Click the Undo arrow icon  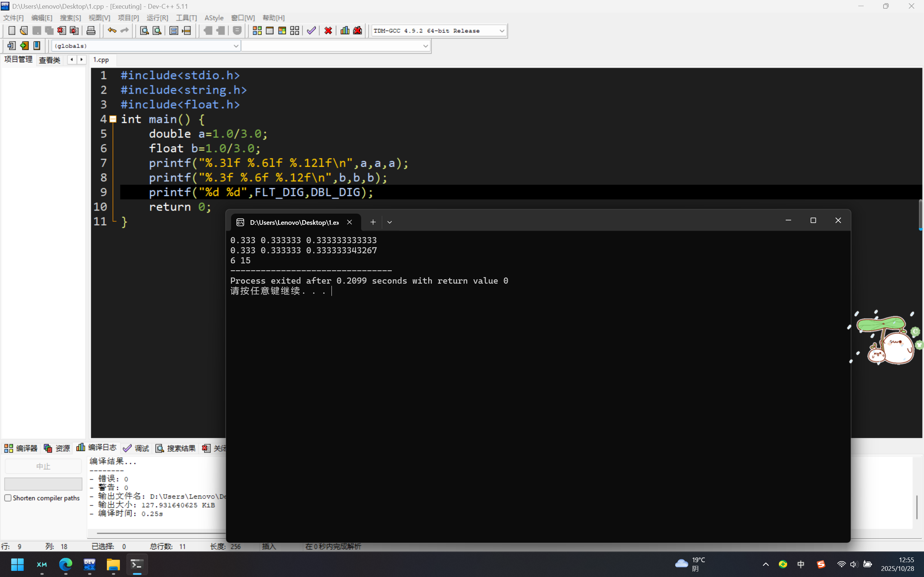112,31
